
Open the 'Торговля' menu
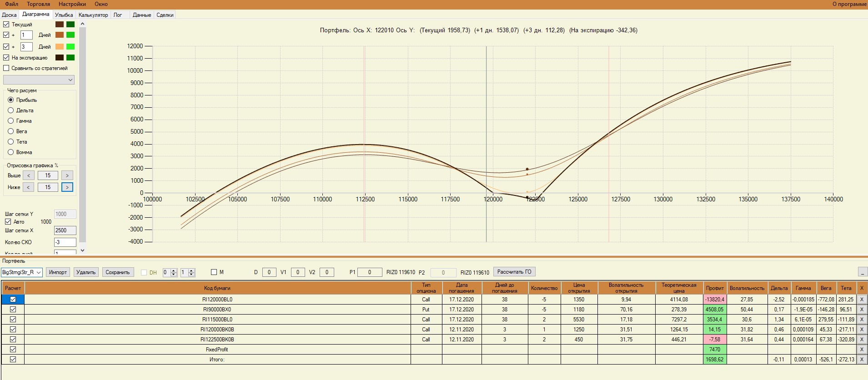point(39,4)
